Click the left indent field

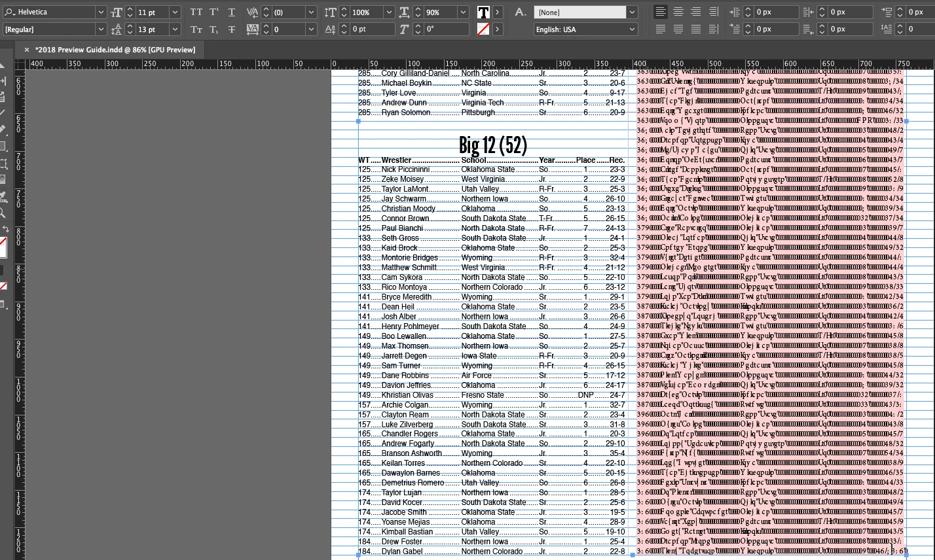point(776,12)
